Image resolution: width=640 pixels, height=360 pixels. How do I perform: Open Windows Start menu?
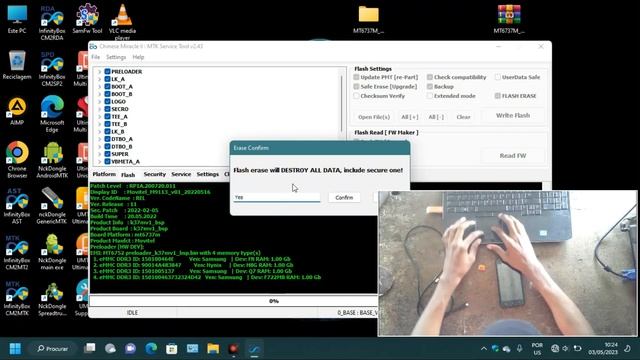16,349
